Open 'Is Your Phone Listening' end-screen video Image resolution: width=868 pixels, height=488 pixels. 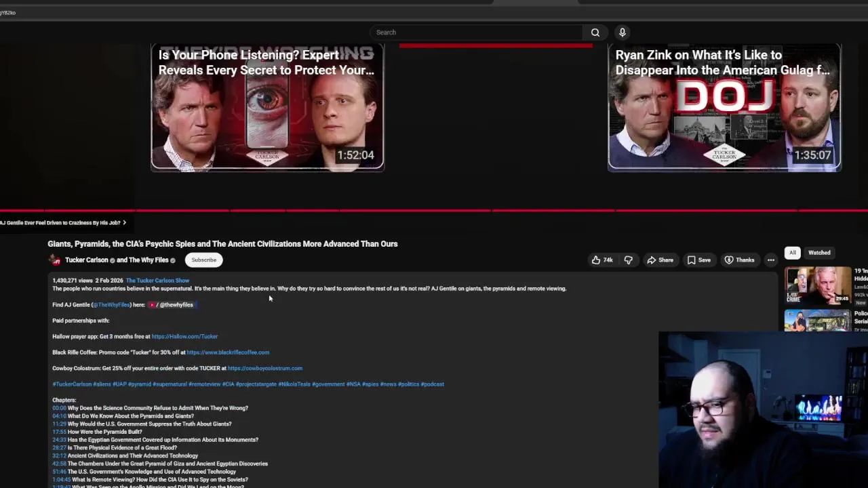click(267, 107)
